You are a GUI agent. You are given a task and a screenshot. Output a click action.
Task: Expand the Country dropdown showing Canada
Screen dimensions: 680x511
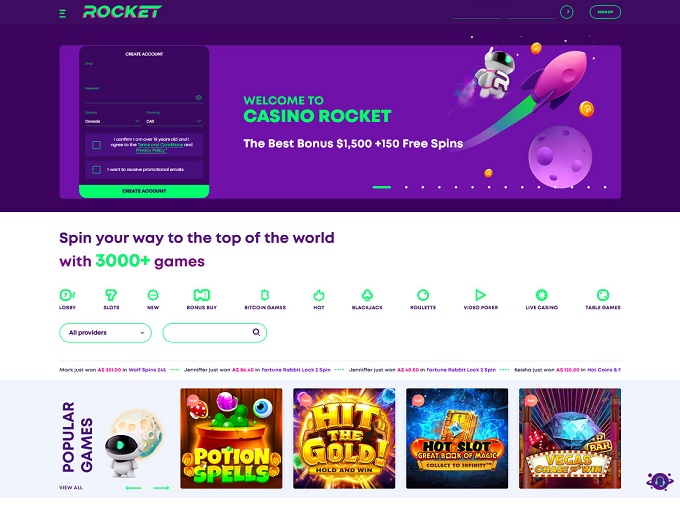tap(113, 121)
